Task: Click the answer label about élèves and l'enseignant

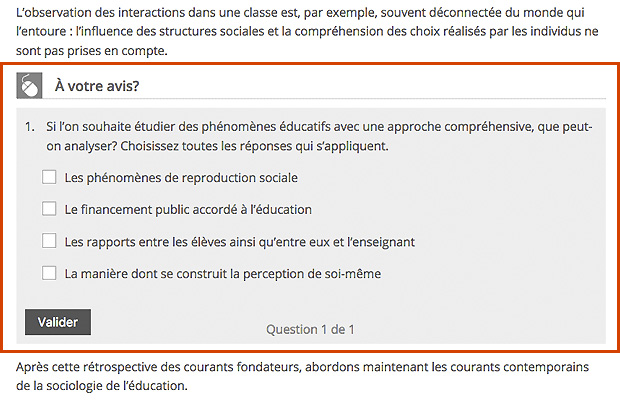Action: click(239, 241)
